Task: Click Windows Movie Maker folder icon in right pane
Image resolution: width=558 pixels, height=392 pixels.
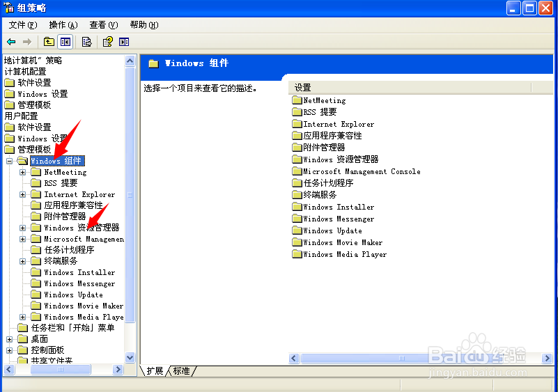Action: click(297, 242)
